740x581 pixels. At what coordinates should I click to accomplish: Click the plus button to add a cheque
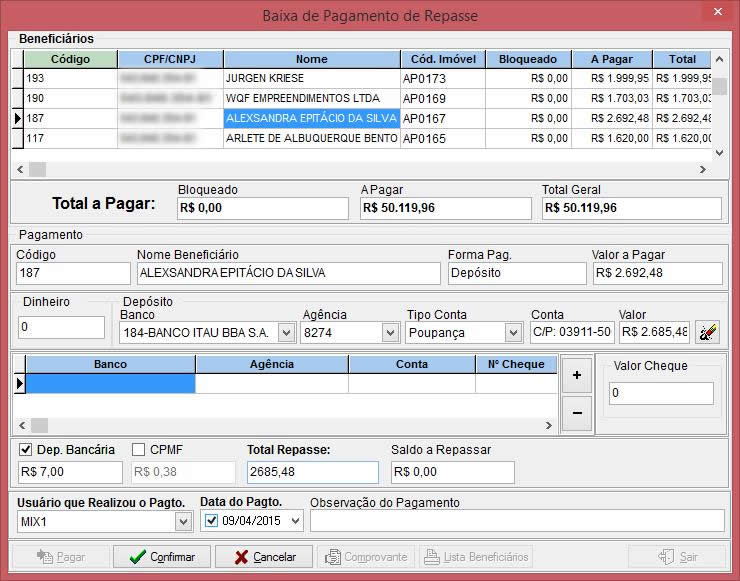(x=577, y=374)
